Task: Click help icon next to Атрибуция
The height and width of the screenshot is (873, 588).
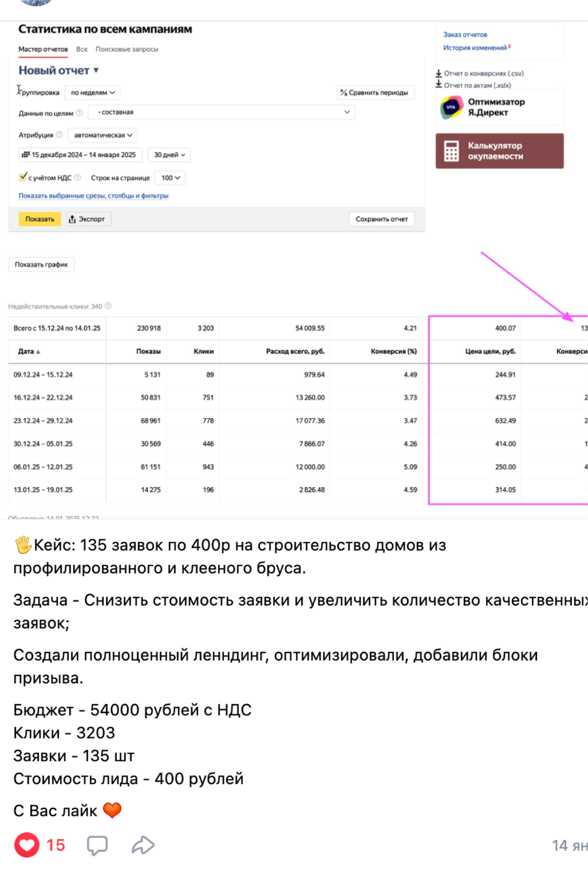Action: coord(59,135)
